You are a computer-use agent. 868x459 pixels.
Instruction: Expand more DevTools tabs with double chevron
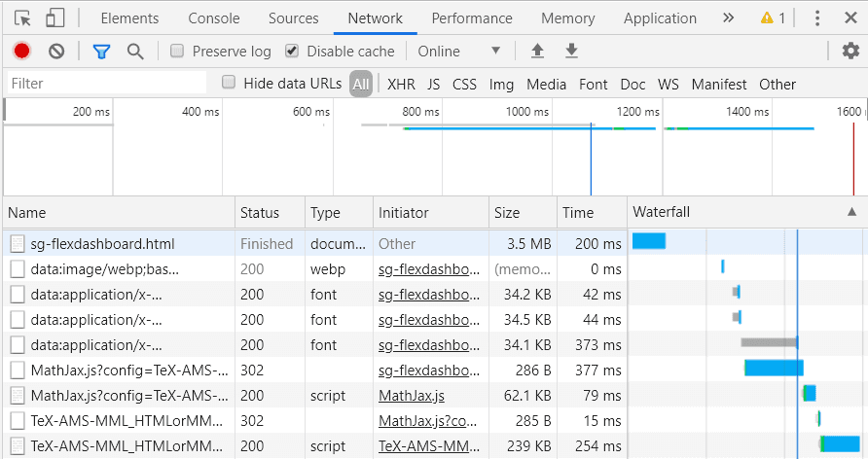point(728,18)
